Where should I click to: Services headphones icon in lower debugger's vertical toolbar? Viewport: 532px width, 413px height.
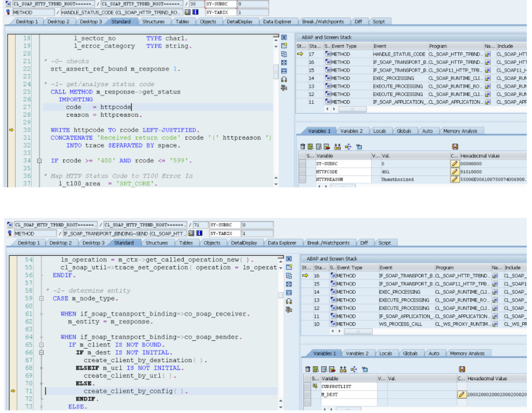289,301
